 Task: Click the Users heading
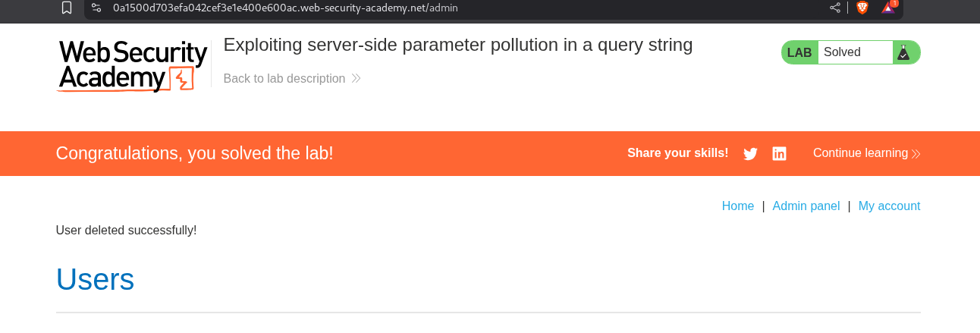pos(96,279)
